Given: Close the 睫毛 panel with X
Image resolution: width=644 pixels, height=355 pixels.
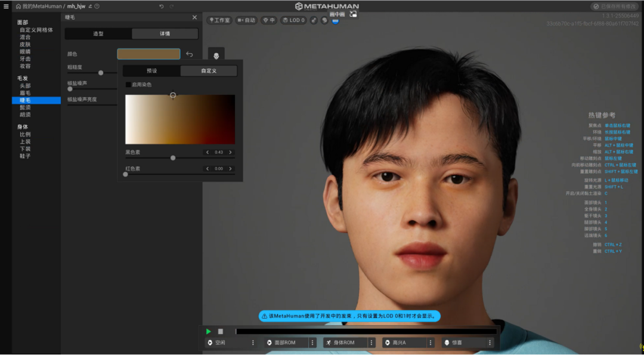Looking at the screenshot, I should coord(194,17).
